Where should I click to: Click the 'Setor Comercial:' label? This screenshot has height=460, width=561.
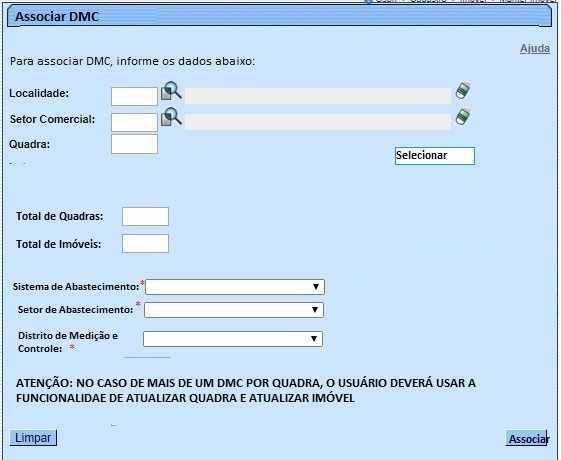click(53, 119)
